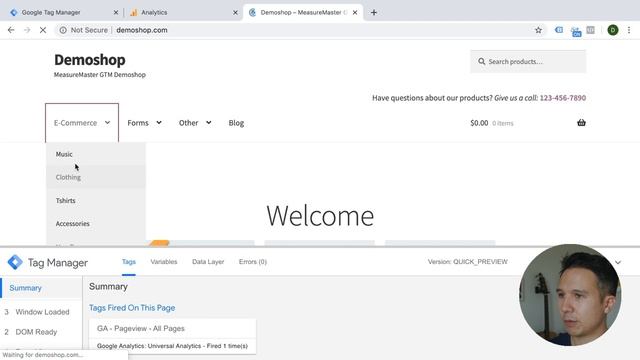Click the Tags Fired On This Page heading

(132, 308)
